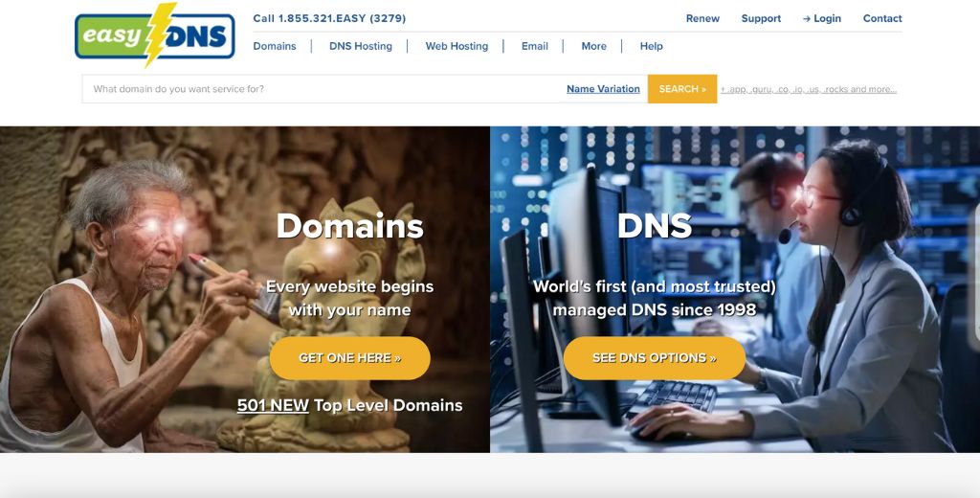The image size is (980, 498).
Task: Click the arrow Login link
Action: point(822,19)
